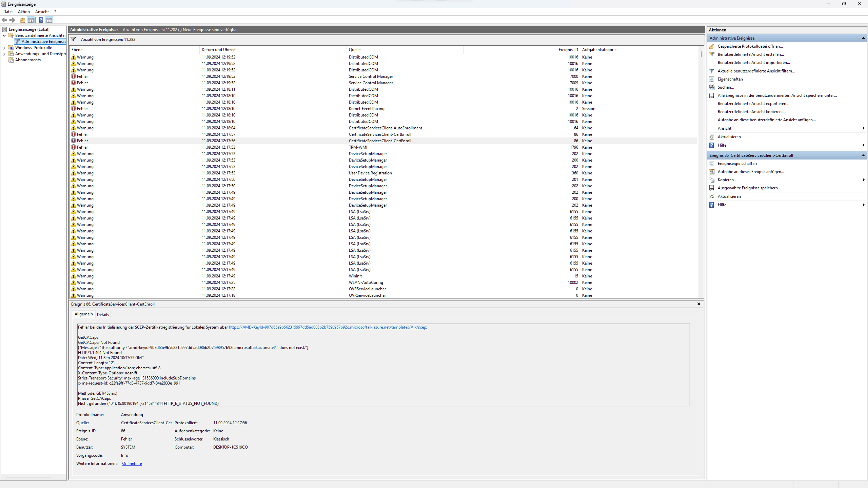Open the Onlinehilfe link
Screen dimensions: 868x488
[x=132, y=464]
